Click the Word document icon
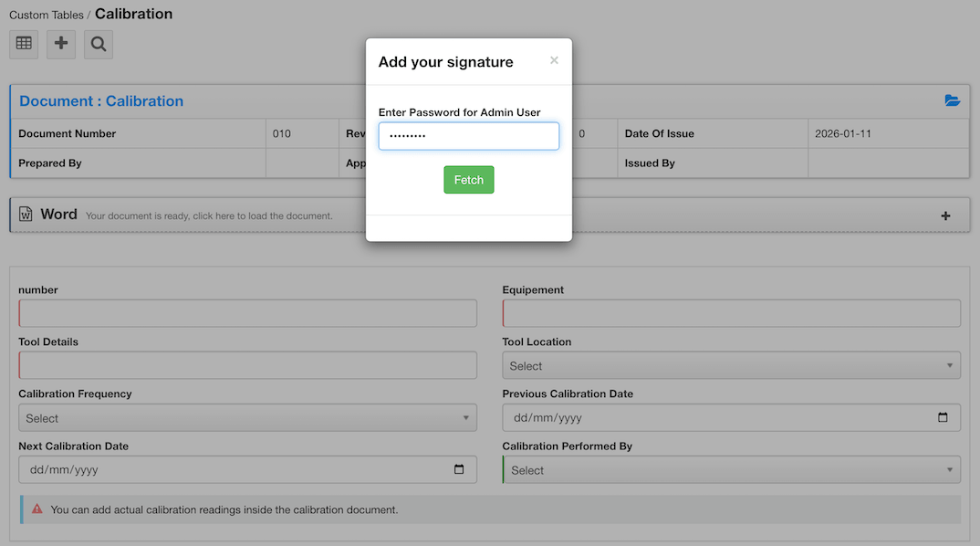 point(26,214)
